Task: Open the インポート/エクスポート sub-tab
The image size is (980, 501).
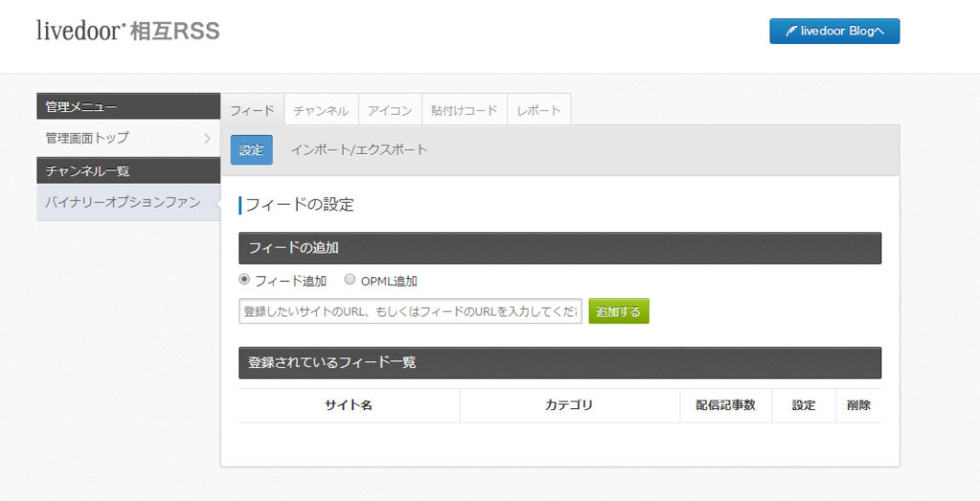Action: coord(359,150)
